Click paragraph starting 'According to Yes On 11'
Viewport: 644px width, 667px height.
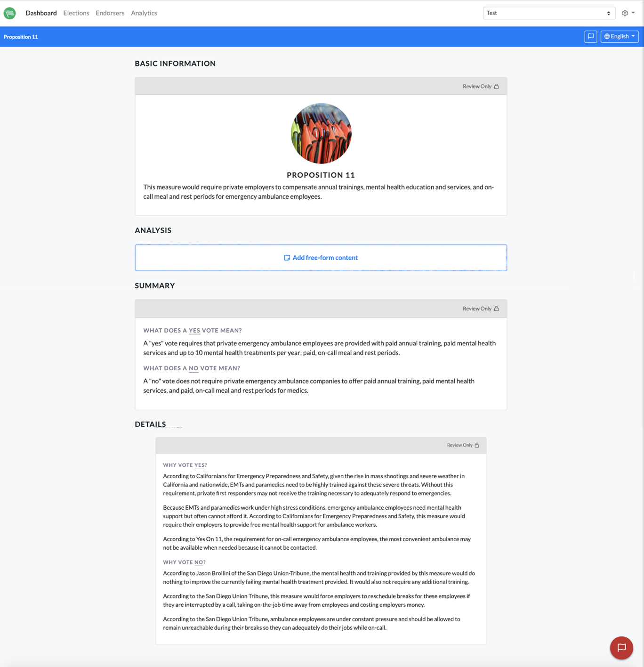tap(317, 543)
